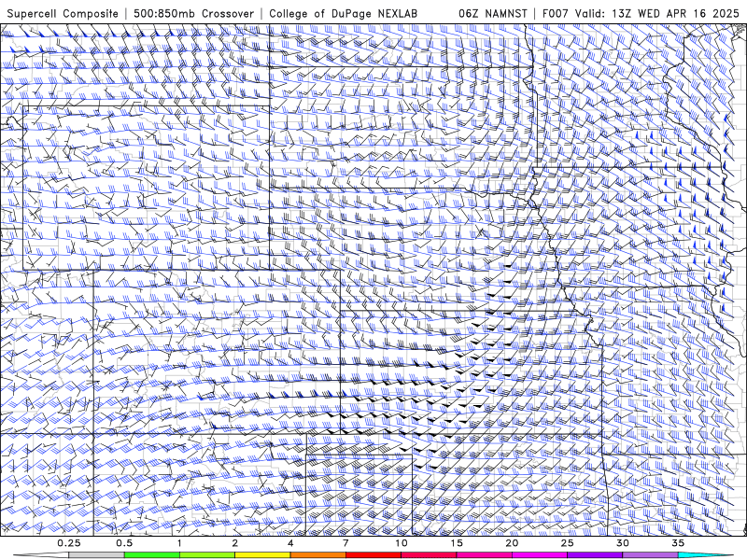747x560 pixels.
Task: Click the orange color bar segment
Action: coord(317,555)
